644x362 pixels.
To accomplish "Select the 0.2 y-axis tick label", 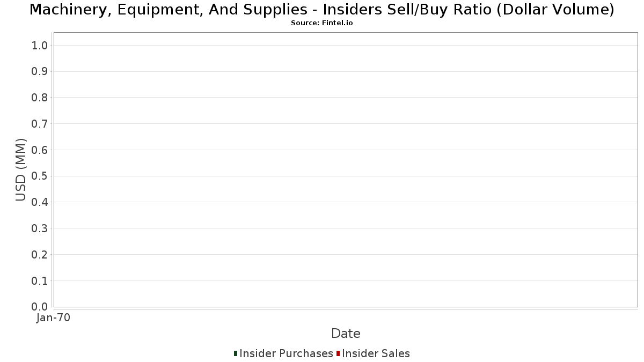I will pos(40,255).
